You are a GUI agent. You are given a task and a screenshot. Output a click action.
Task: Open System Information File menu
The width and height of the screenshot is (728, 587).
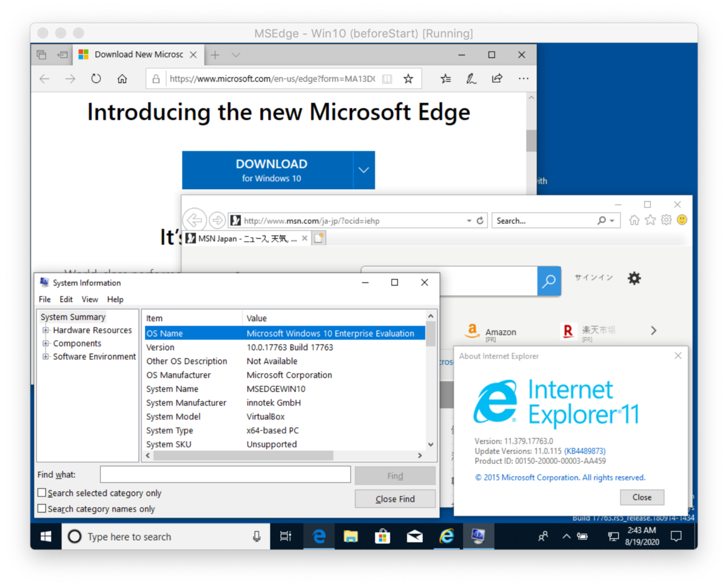[45, 300]
